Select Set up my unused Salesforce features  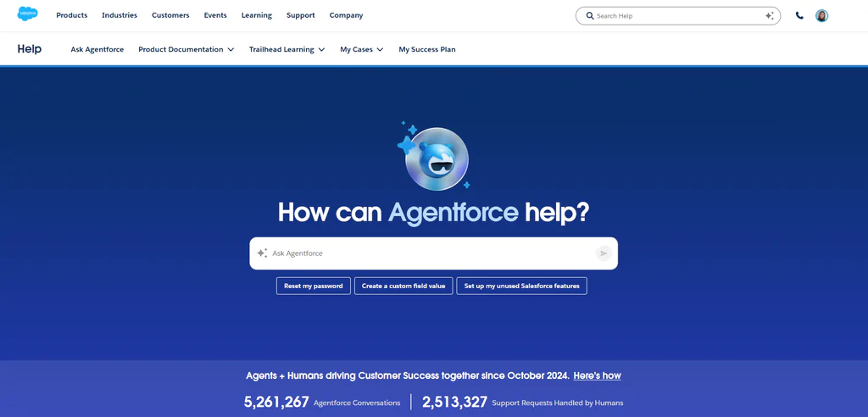point(521,286)
